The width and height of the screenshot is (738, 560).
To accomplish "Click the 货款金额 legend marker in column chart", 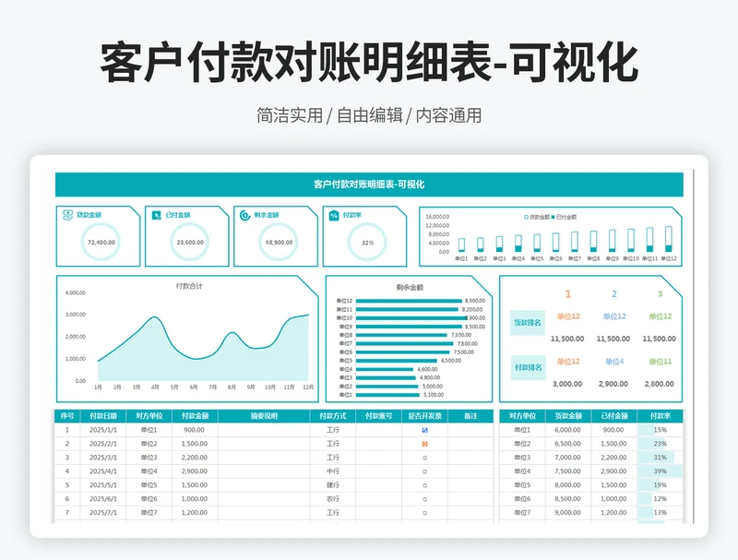I will (x=526, y=218).
